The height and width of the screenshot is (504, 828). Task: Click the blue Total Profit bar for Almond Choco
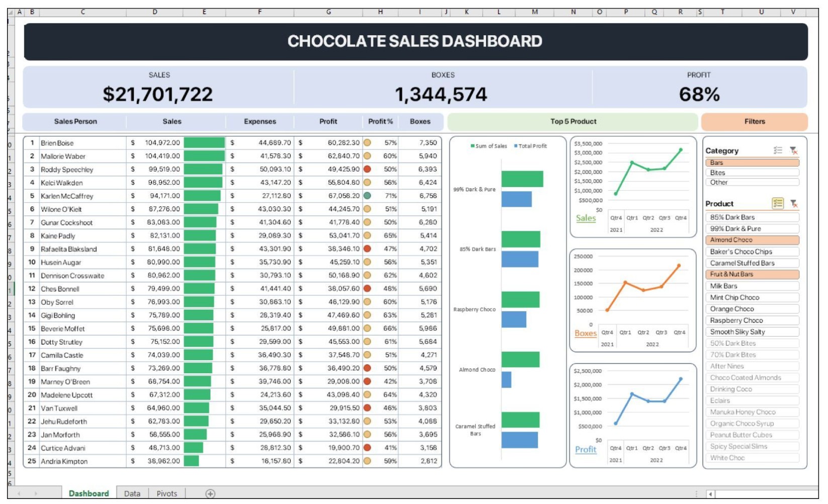click(506, 380)
